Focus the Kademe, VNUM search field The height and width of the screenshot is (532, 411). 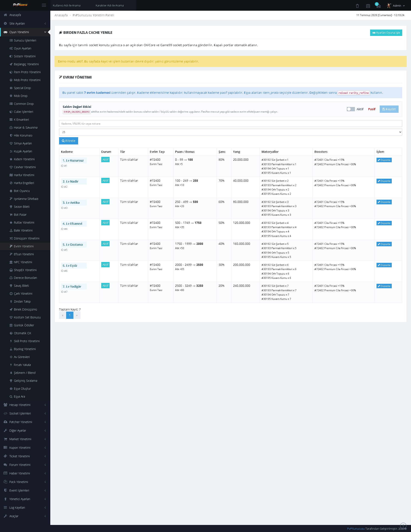click(231, 123)
